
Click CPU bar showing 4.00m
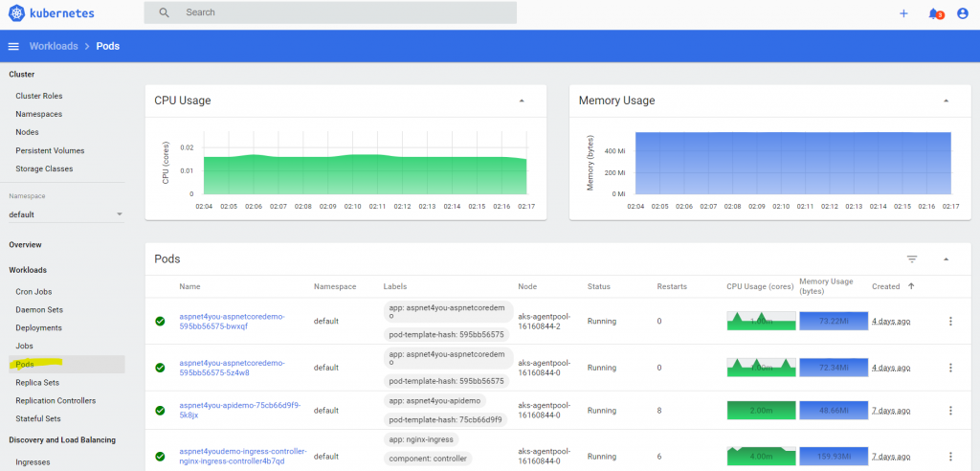(x=761, y=457)
